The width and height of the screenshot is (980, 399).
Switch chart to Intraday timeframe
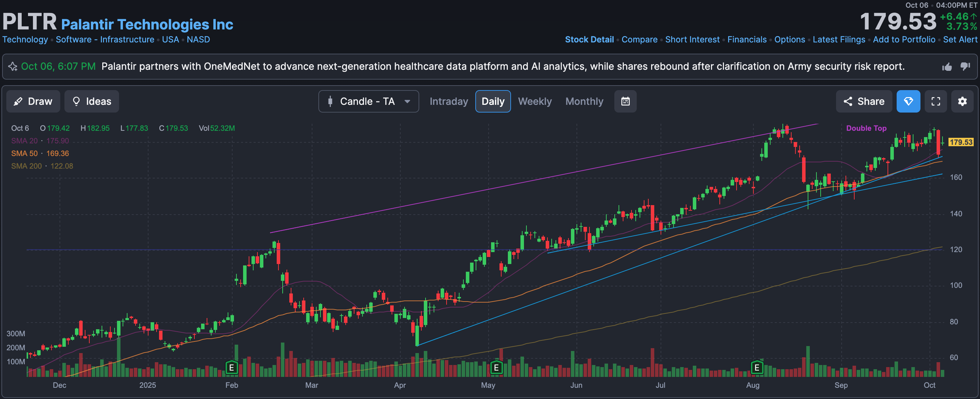pos(449,101)
